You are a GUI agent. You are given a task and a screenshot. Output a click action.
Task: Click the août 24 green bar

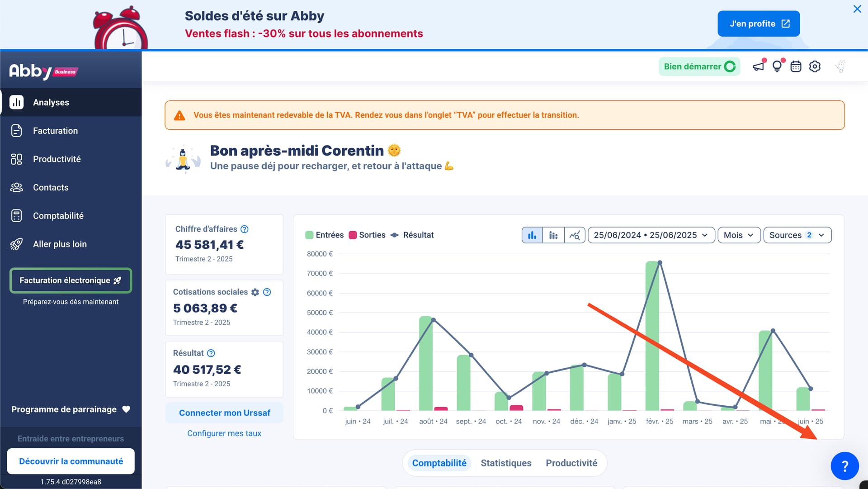pyautogui.click(x=425, y=363)
